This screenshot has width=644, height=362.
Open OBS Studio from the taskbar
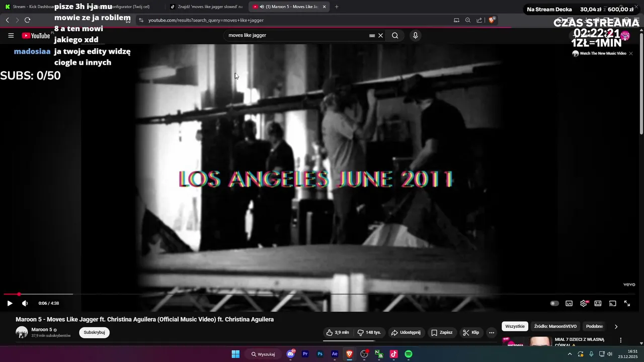(x=364, y=354)
